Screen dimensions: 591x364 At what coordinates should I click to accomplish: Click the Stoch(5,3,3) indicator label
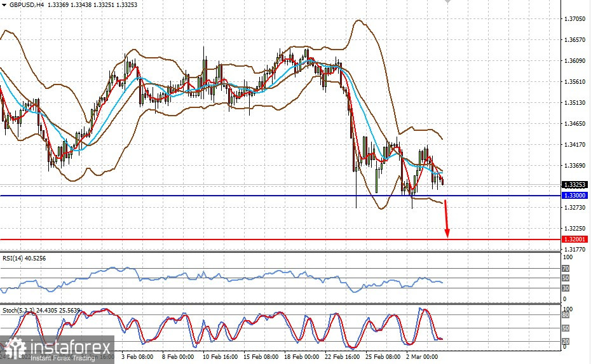pos(41,310)
